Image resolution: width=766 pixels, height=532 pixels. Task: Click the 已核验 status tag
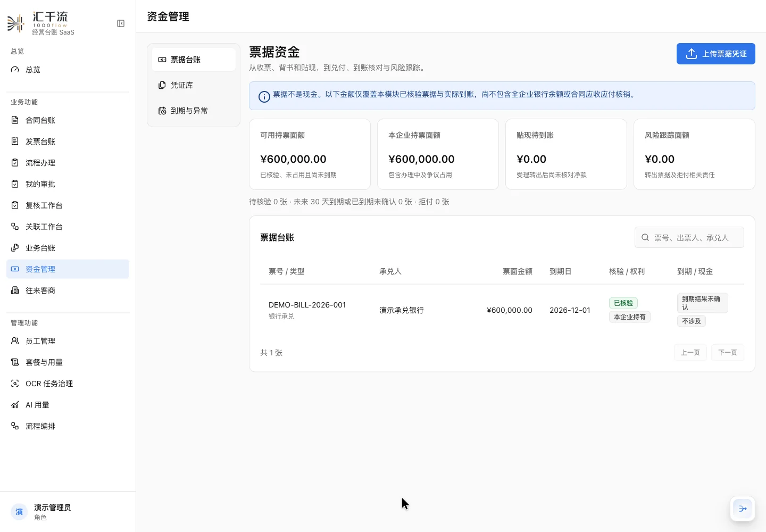[x=623, y=303]
